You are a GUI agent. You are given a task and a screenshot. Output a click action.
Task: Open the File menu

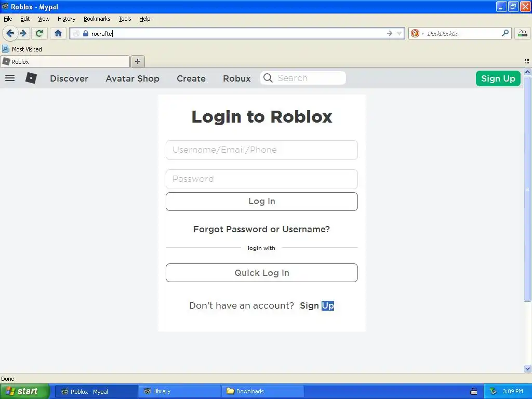click(x=8, y=19)
